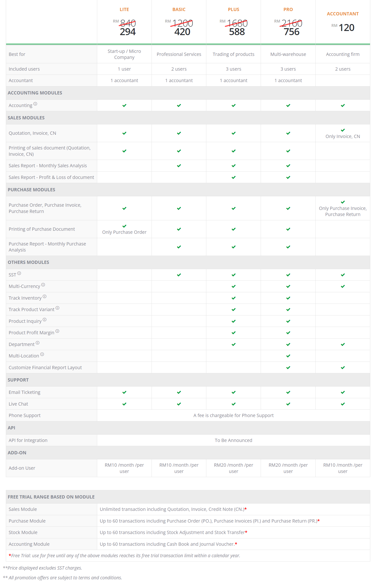Image resolution: width=372 pixels, height=588 pixels.
Task: Click the Track Product Variant info icon
Action: coord(57,308)
